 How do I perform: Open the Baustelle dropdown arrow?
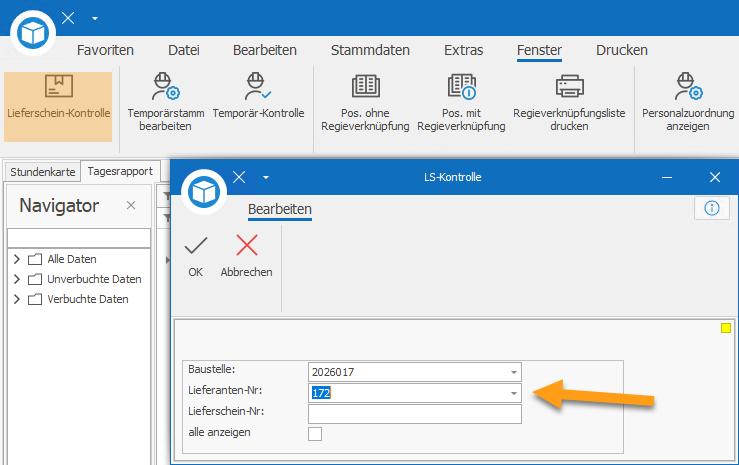tap(514, 372)
